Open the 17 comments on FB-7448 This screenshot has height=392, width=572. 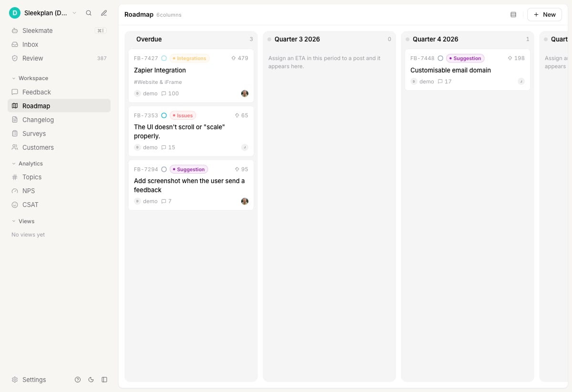[x=445, y=82]
